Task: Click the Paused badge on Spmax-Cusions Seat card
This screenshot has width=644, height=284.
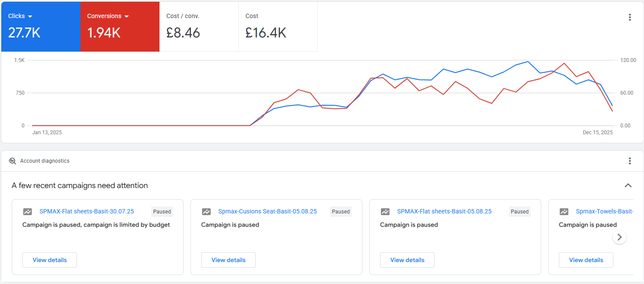Action: [341, 212]
